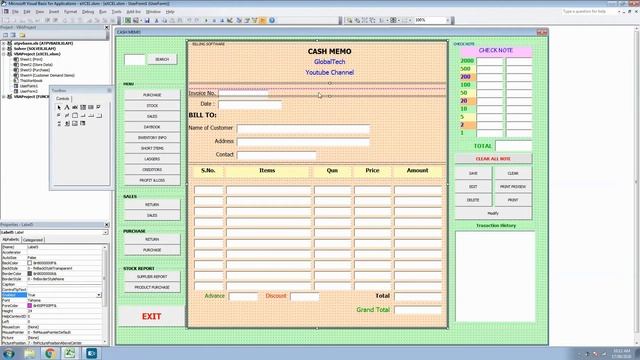This screenshot has width=640, height=360.
Task: Click the BackColor white color swatch
Action: 29,263
